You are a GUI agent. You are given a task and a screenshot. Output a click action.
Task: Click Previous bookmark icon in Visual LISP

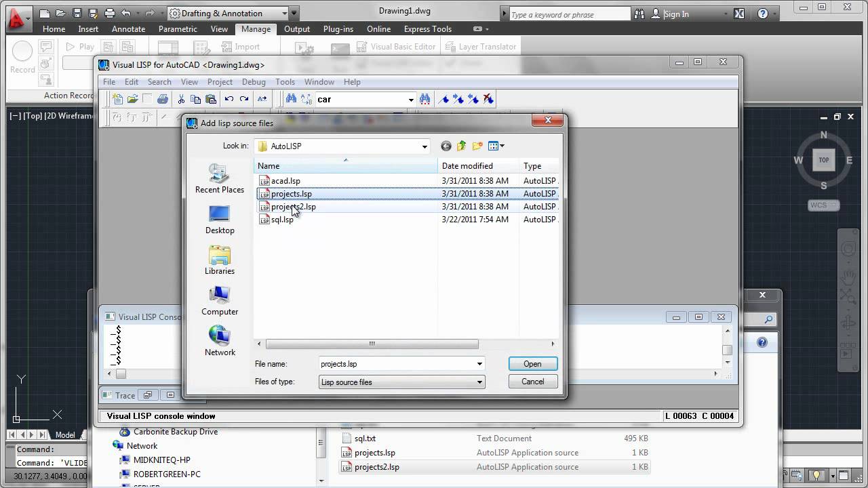[x=473, y=99]
